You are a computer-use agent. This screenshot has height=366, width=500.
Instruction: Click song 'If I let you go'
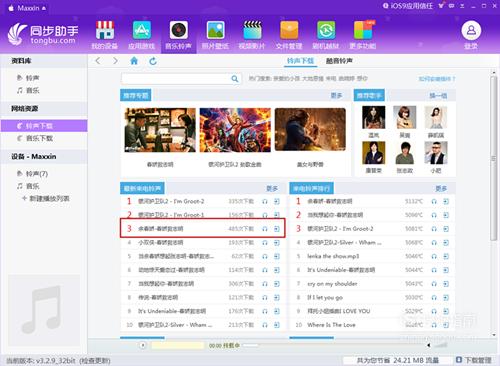(x=325, y=297)
